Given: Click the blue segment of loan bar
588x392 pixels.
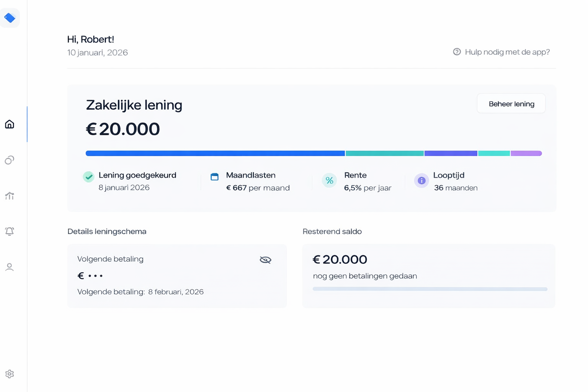Looking at the screenshot, I should point(215,154).
